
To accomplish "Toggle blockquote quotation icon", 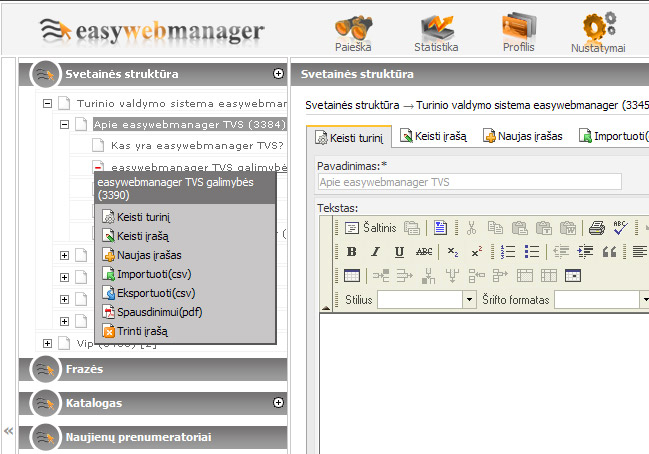I will (x=610, y=252).
